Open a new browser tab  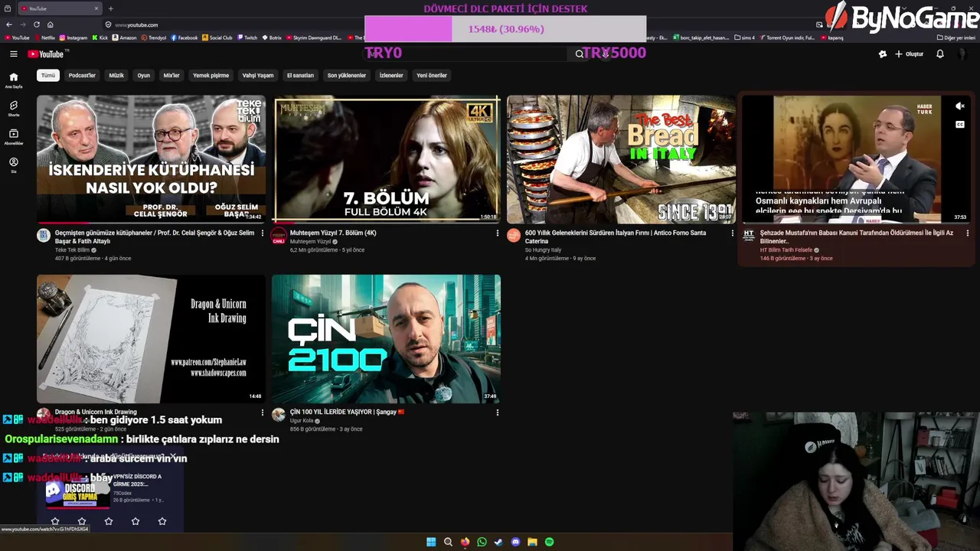click(x=111, y=8)
